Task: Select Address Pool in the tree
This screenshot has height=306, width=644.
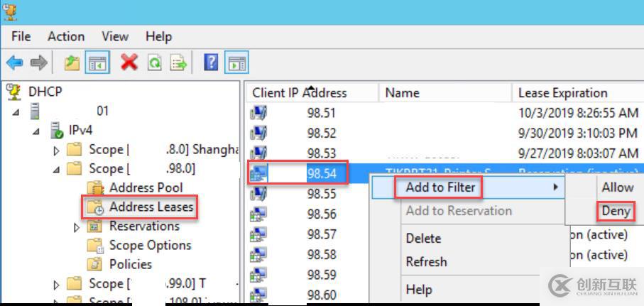Action: tap(146, 187)
